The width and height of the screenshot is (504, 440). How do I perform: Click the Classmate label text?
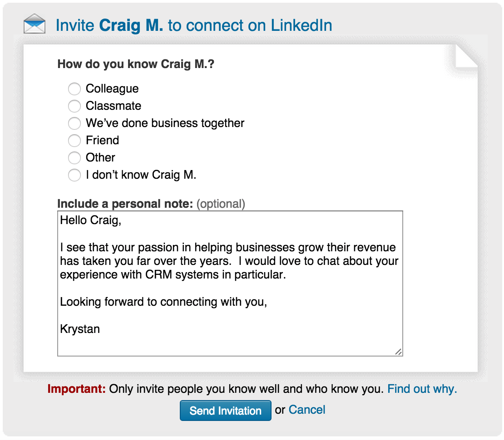[x=114, y=106]
